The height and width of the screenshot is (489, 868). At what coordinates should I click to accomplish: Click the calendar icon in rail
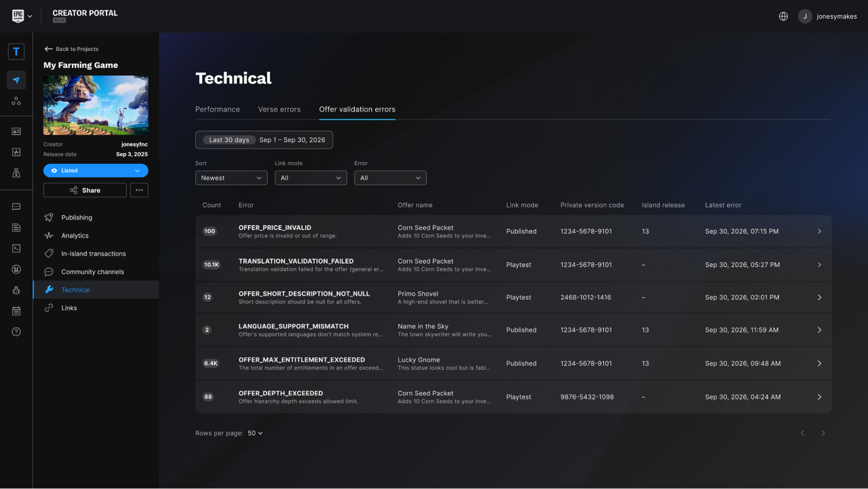[x=16, y=311]
